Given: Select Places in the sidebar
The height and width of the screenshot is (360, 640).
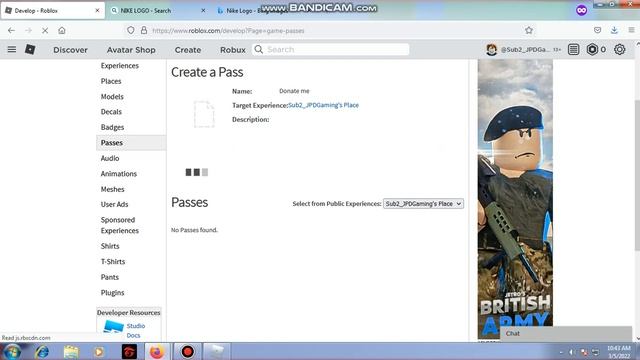Looking at the screenshot, I should point(111,81).
